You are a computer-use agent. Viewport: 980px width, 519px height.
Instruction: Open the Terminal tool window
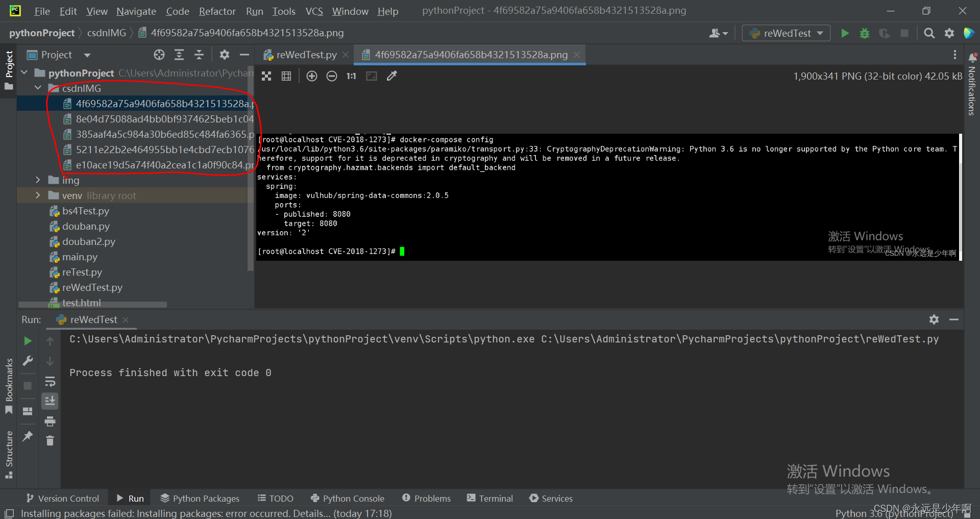coord(490,499)
